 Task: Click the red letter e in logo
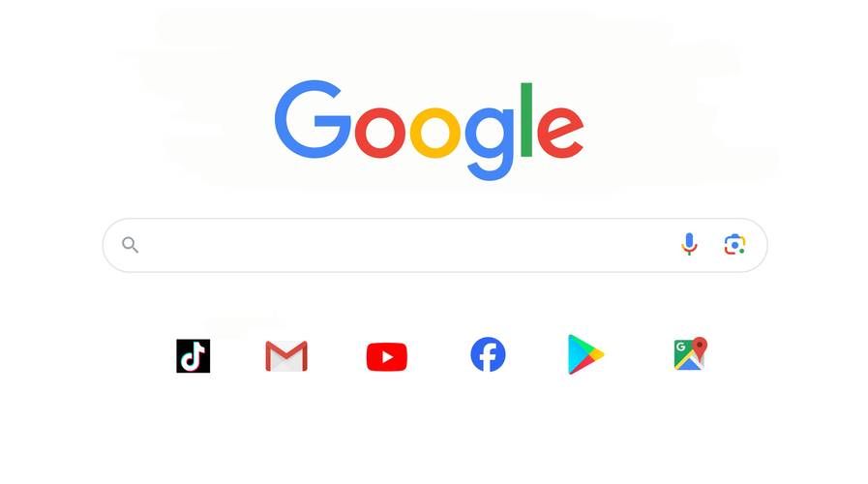[560, 133]
